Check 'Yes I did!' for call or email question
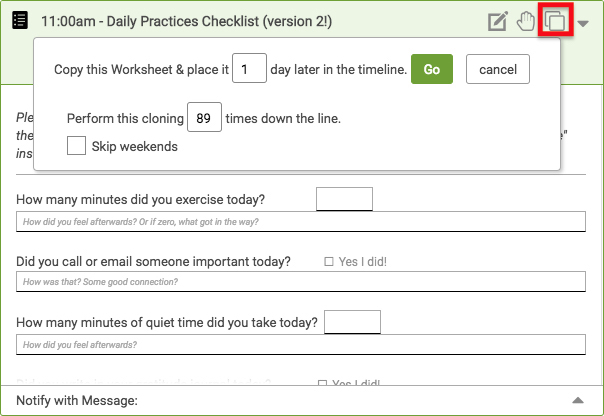Image resolution: width=604 pixels, height=416 pixels. (x=329, y=262)
